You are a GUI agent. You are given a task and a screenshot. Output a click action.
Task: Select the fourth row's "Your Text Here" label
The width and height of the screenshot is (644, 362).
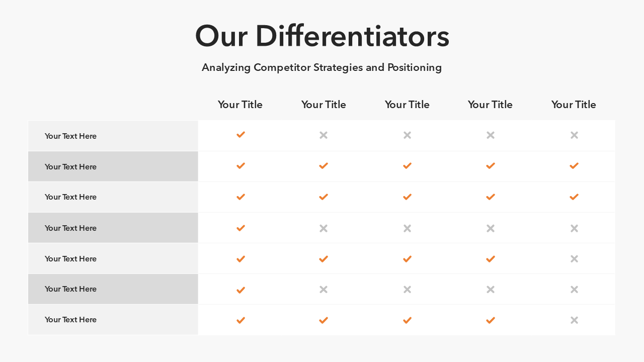point(70,228)
